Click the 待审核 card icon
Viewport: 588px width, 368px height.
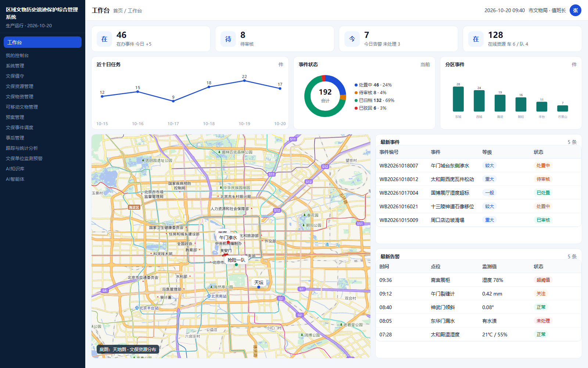point(228,39)
